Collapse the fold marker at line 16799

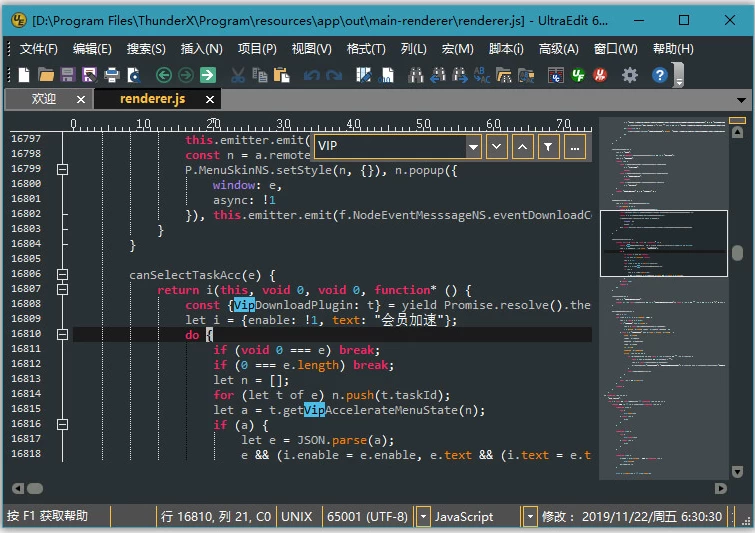pyautogui.click(x=63, y=169)
